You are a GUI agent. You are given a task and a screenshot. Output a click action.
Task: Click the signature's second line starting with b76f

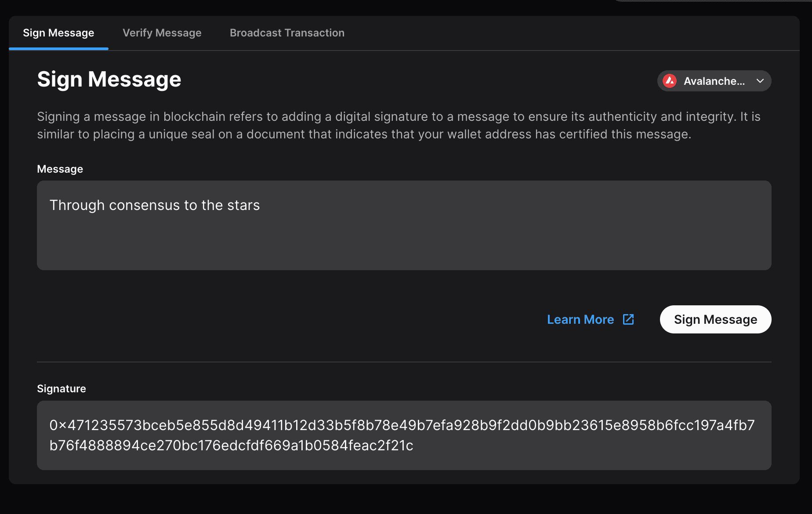[231, 445]
